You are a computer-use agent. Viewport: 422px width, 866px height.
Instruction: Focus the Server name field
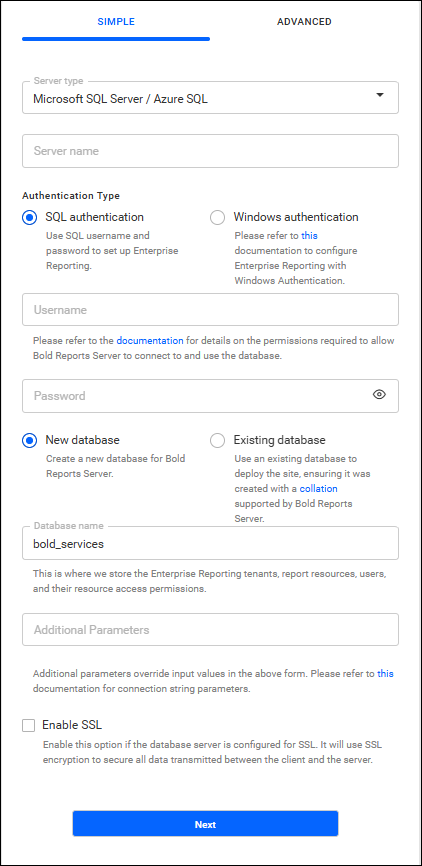(210, 151)
